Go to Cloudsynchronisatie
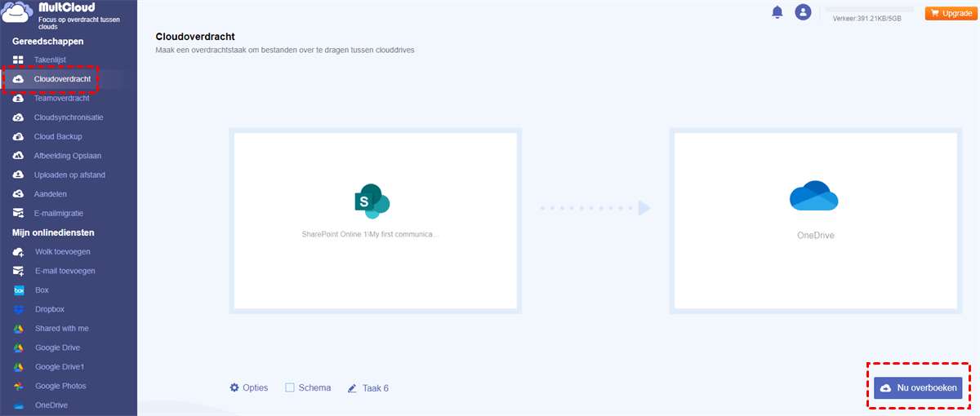 click(69, 117)
